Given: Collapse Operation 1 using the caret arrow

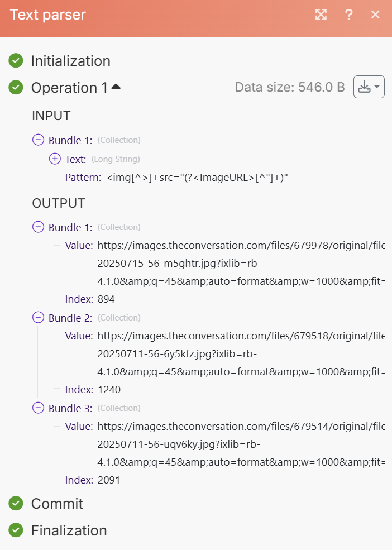Looking at the screenshot, I should tap(116, 87).
